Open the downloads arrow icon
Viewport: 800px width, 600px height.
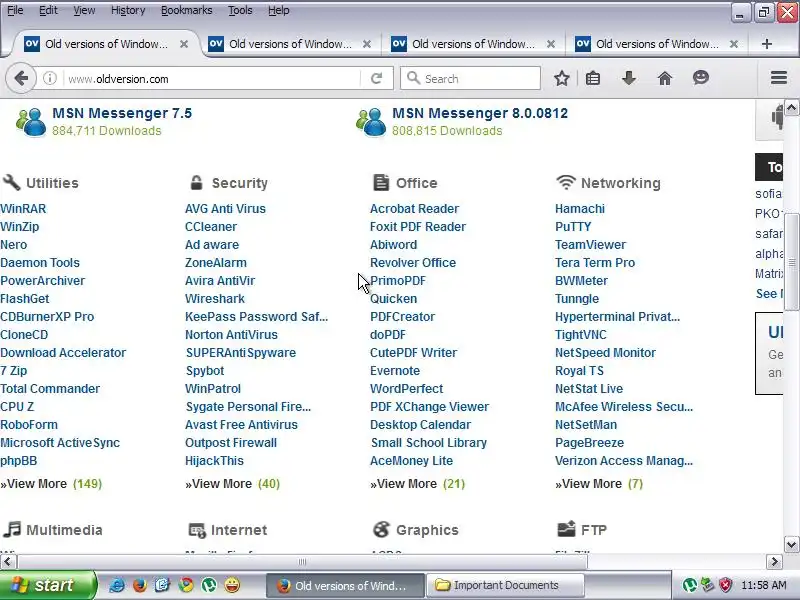click(629, 79)
